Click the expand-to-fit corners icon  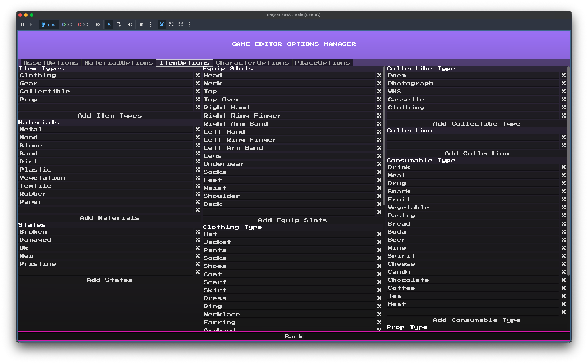[171, 24]
